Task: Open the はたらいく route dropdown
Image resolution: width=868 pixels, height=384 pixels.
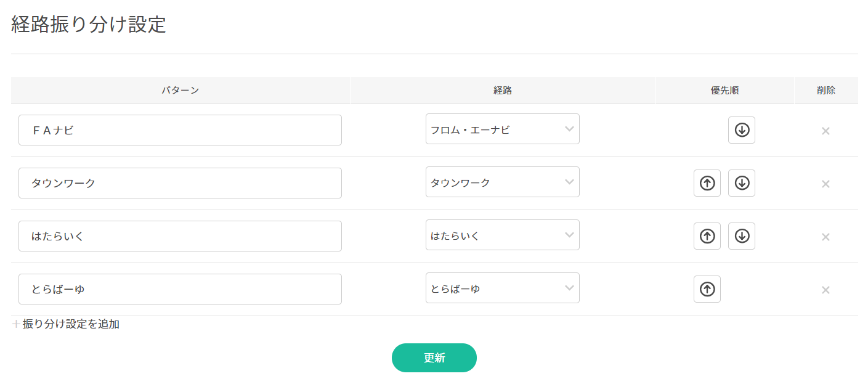Action: pos(502,235)
